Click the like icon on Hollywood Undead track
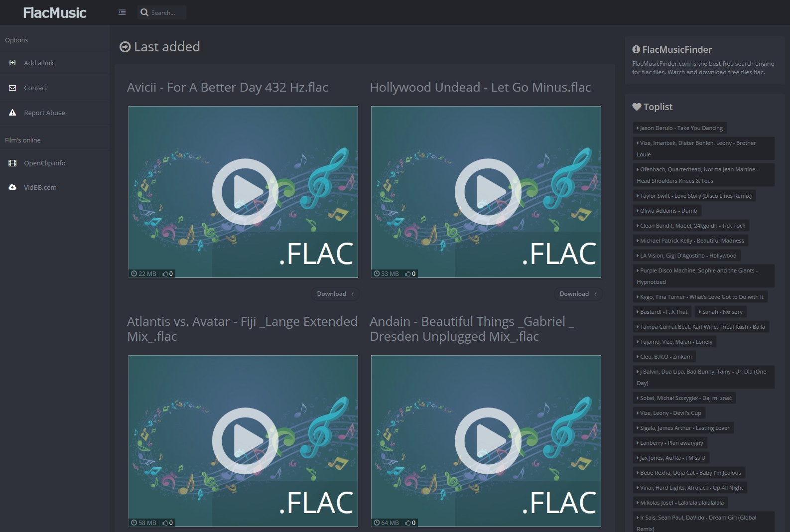This screenshot has width=790, height=532. coord(408,273)
